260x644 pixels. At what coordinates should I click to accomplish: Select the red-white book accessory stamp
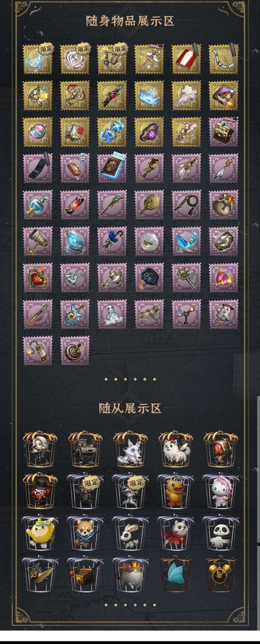point(186,59)
